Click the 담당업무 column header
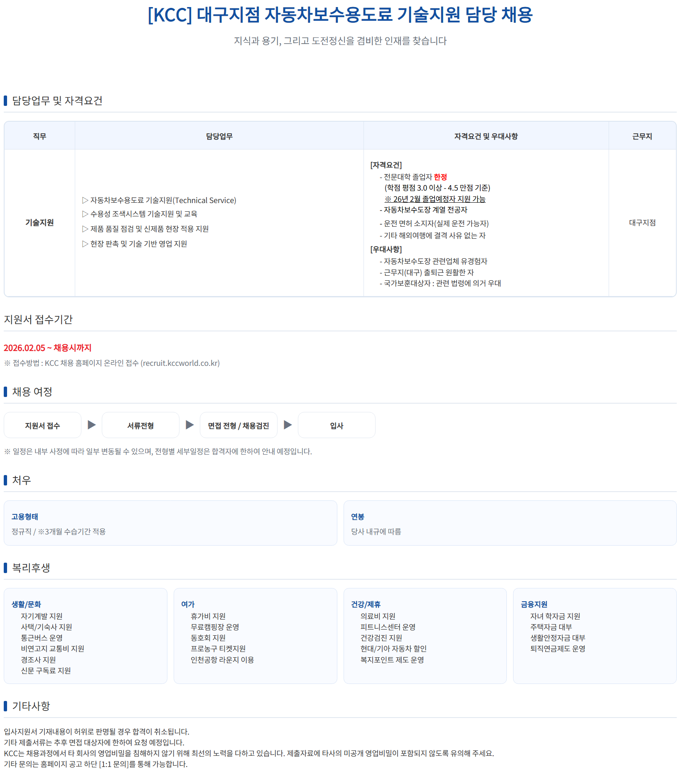 pos(219,136)
